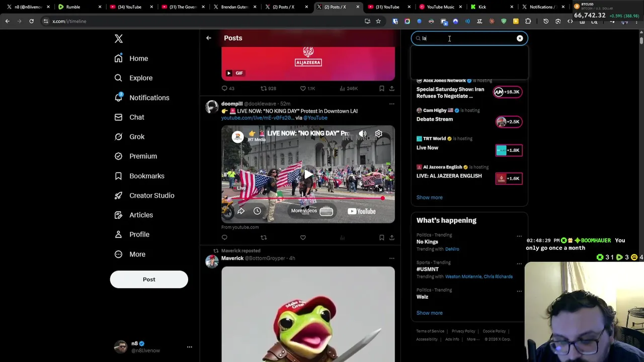Open Articles in the sidebar

pos(133,215)
